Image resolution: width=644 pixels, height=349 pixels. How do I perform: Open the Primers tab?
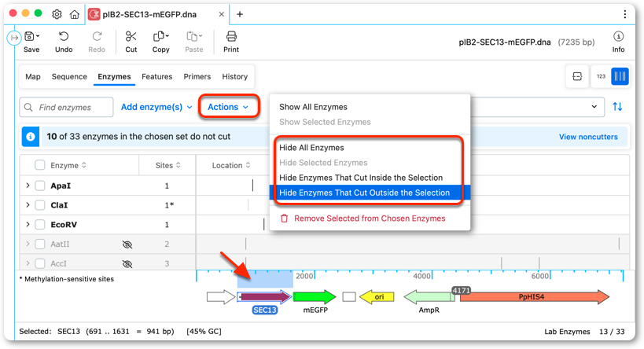[x=197, y=76]
